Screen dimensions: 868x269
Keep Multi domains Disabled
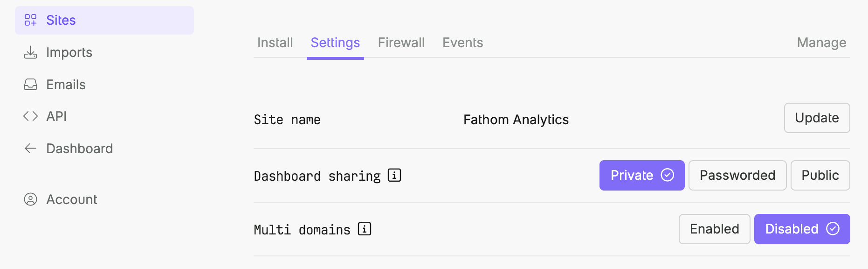801,229
